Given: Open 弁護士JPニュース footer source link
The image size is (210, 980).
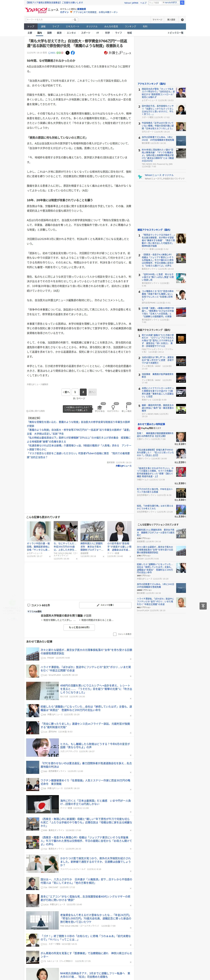Looking at the screenshot, I should click(x=123, y=466).
